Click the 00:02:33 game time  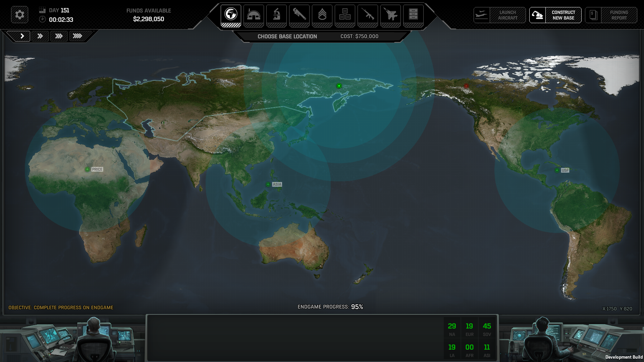61,19
